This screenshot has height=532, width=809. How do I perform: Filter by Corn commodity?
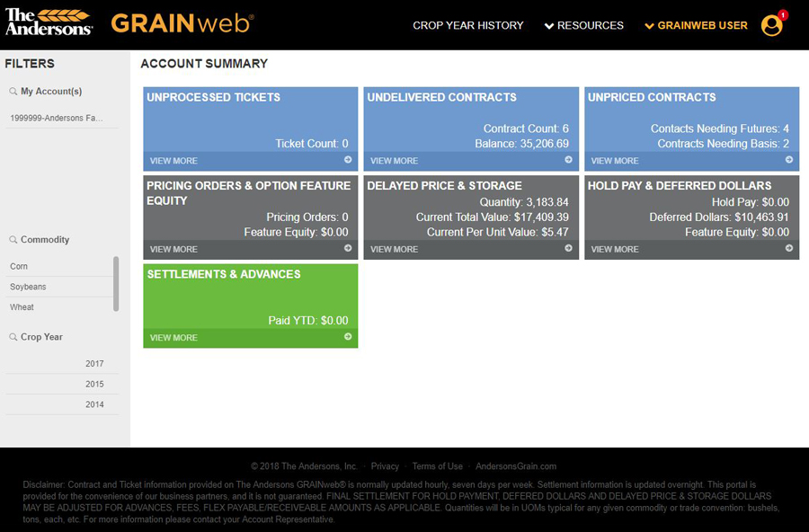click(58, 266)
